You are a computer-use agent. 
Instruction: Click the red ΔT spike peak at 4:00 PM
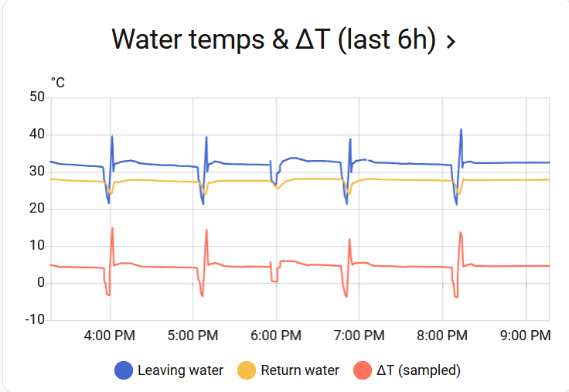[112, 228]
